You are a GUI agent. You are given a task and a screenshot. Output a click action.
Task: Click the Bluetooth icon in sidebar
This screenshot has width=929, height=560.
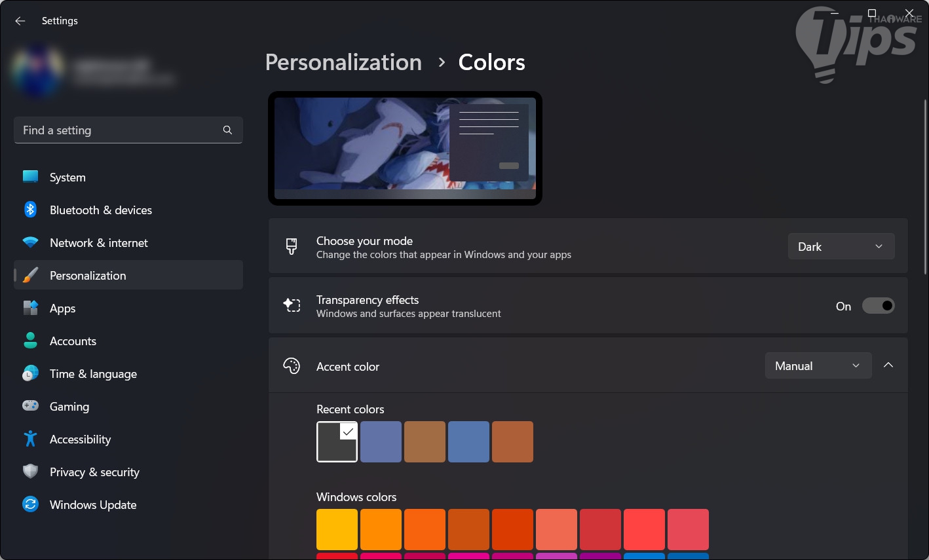coord(30,210)
